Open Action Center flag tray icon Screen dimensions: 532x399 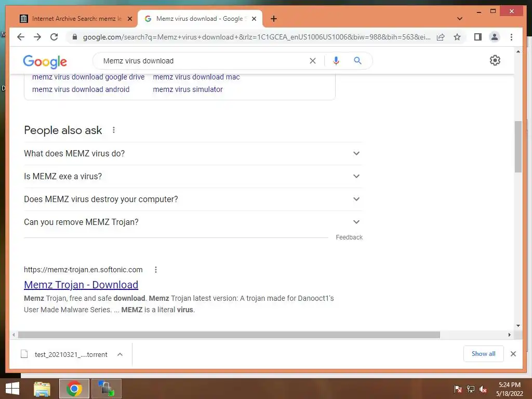pos(458,389)
